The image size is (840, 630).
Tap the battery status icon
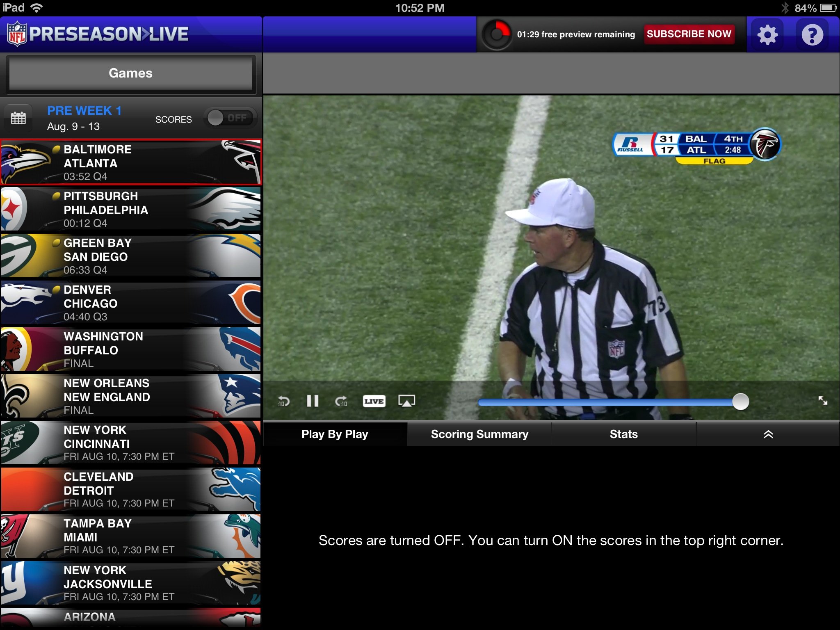tap(828, 8)
